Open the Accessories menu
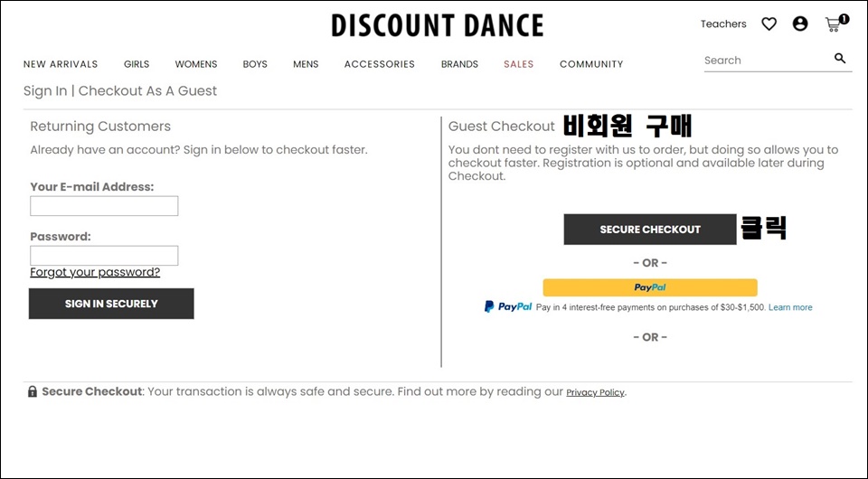The height and width of the screenshot is (479, 868). pos(379,64)
